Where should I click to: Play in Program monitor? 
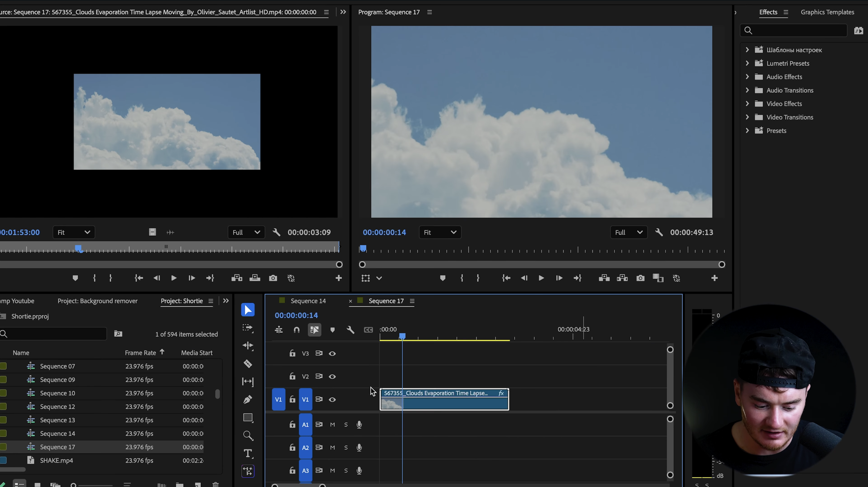541,278
